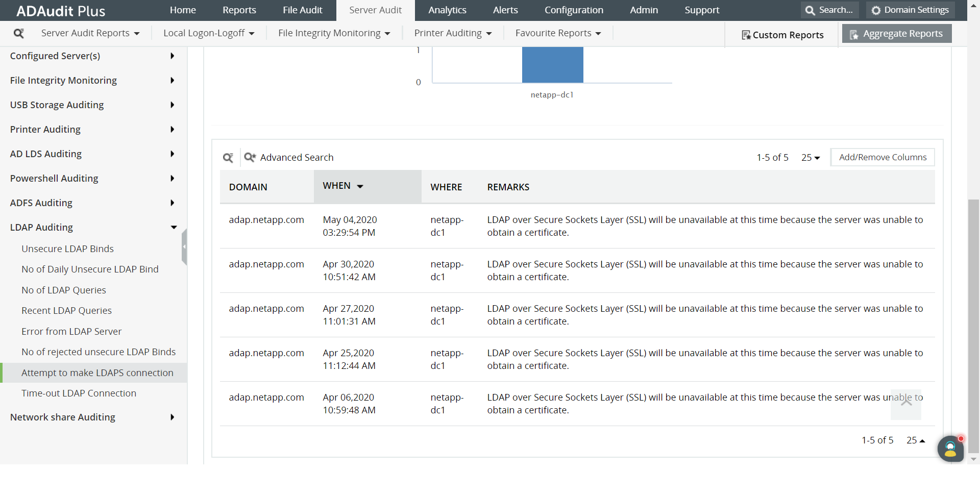Select the Apr 27,2020 11:01:31 AM row

point(577,315)
